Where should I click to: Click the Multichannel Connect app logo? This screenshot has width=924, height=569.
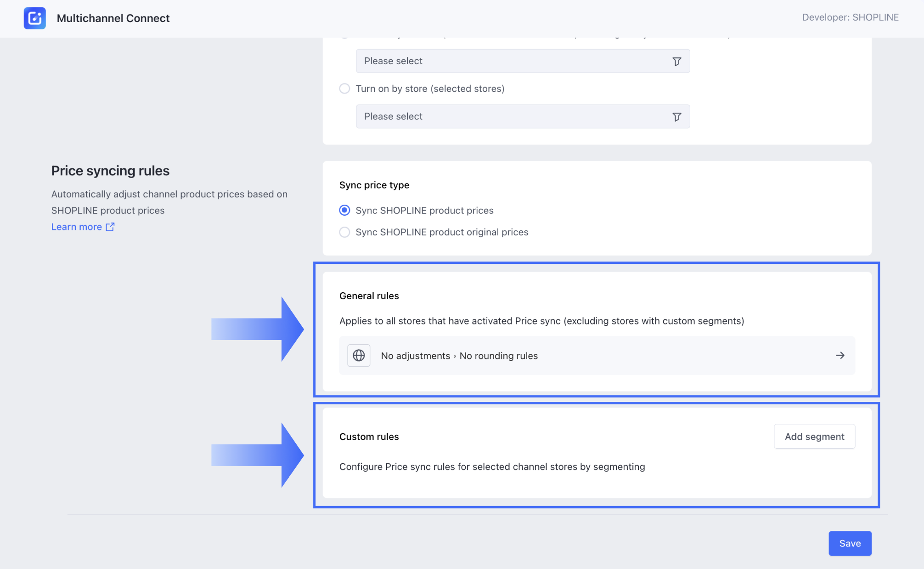[x=35, y=18]
